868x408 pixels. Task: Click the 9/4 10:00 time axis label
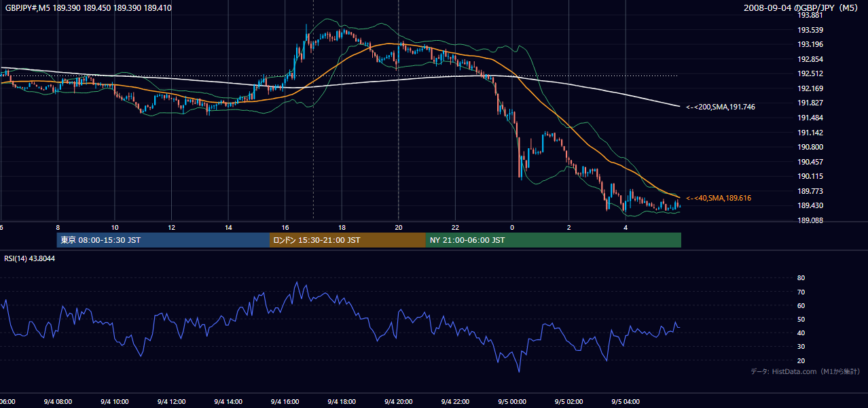(x=114, y=402)
